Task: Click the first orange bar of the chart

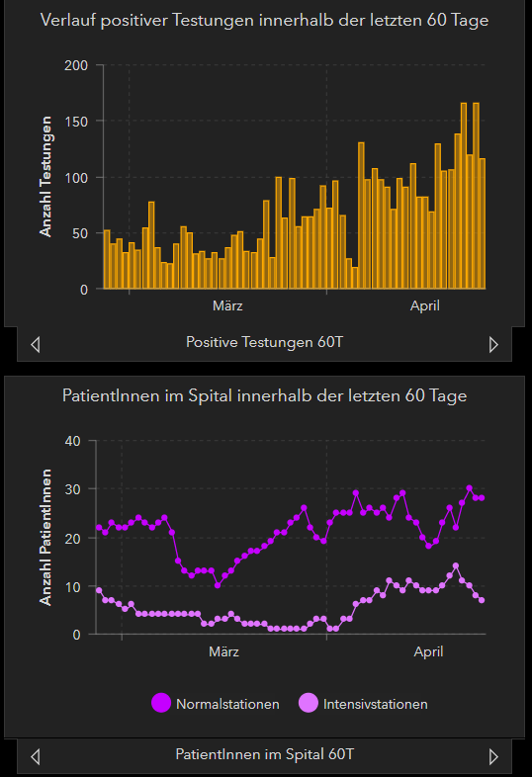Action: [x=107, y=259]
